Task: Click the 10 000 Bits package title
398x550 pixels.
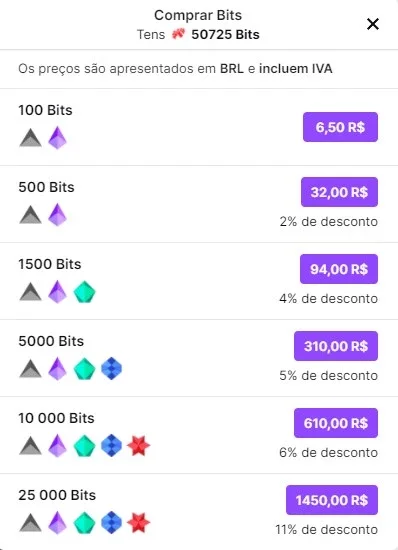Action: click(x=56, y=418)
